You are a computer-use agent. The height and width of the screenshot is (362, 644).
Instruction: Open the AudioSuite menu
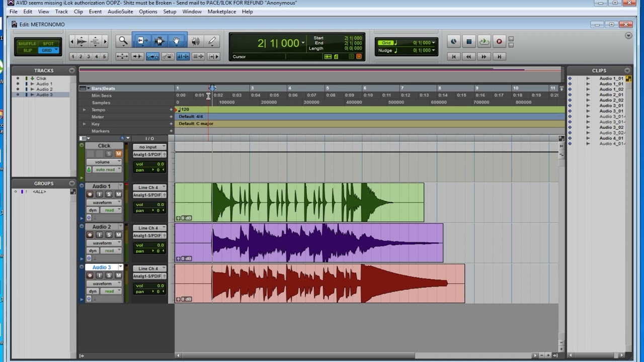(x=121, y=12)
